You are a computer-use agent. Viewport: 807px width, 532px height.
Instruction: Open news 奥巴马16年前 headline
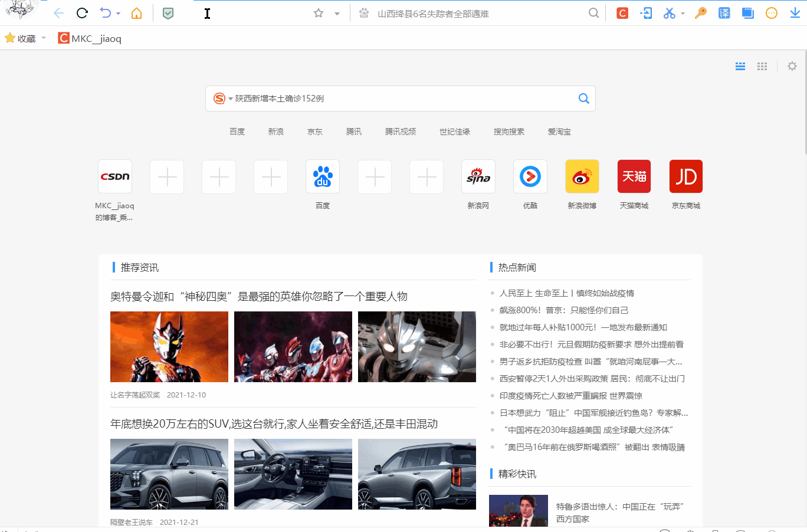point(594,447)
